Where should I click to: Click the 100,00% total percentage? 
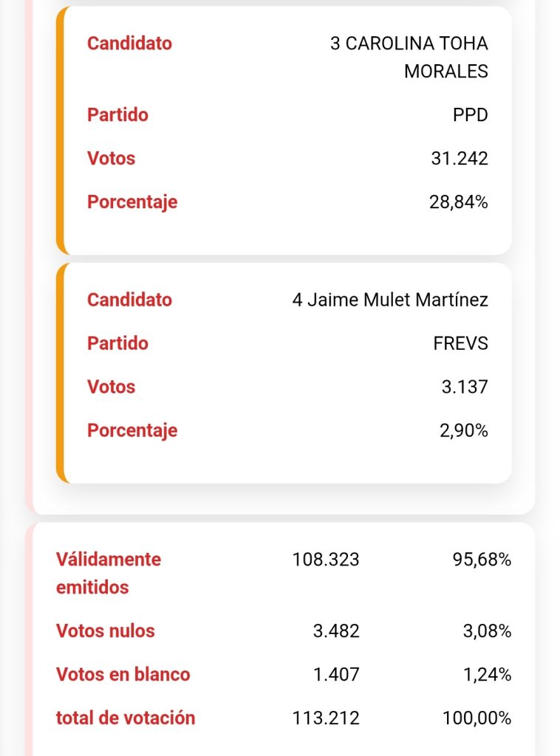point(477,718)
